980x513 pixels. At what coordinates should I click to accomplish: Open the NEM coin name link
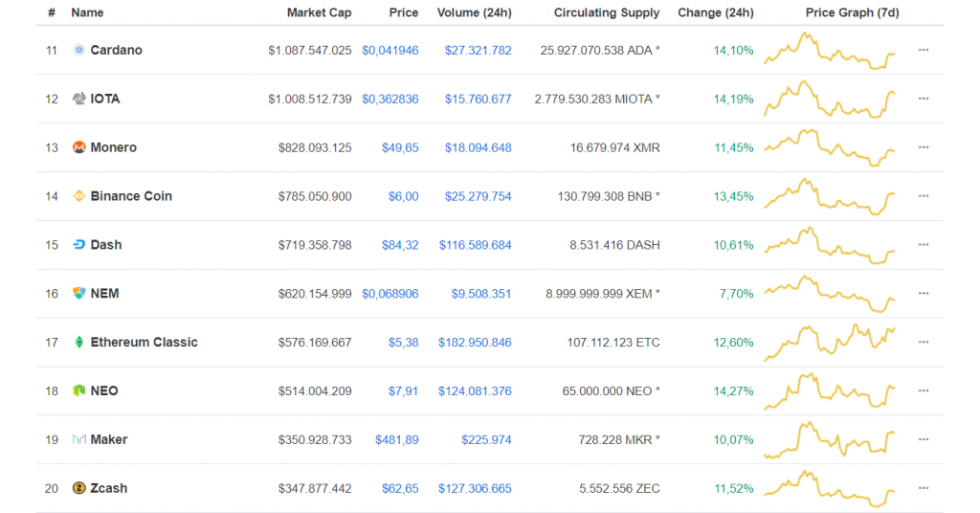(104, 294)
